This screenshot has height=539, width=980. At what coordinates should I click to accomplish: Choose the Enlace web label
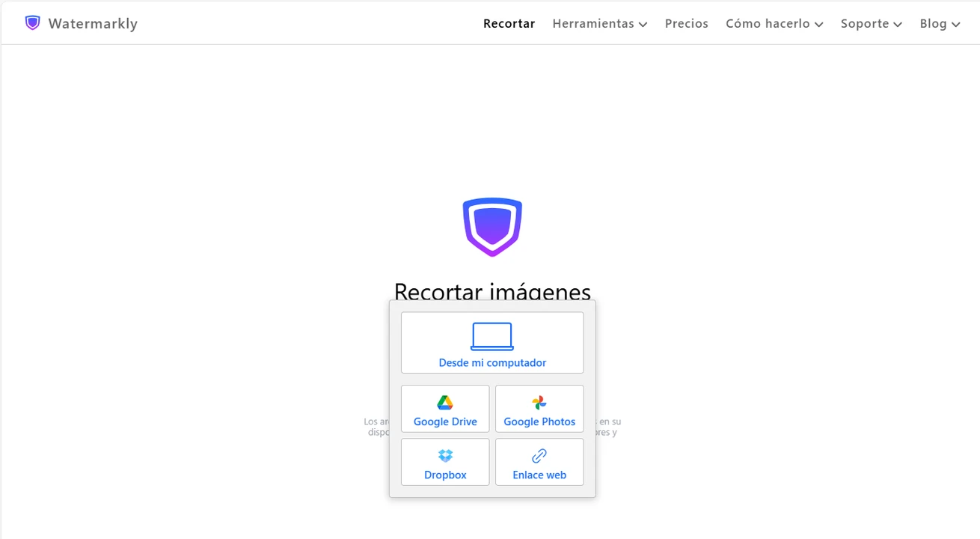539,475
